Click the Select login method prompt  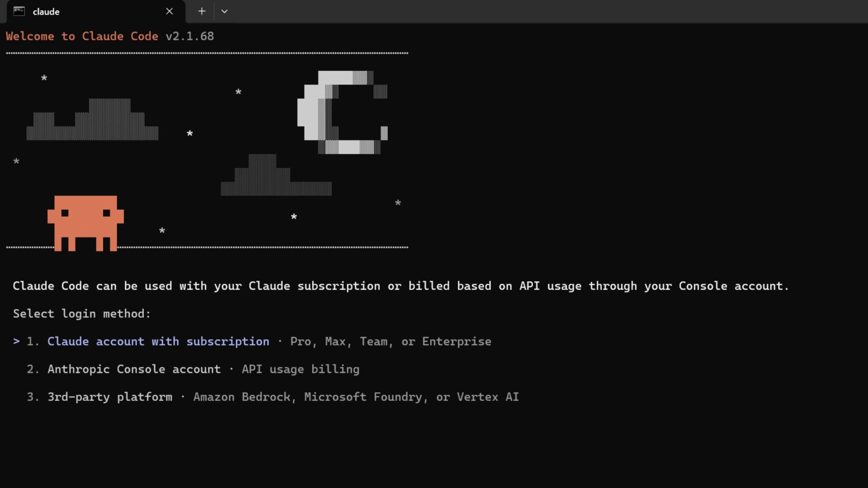[81, 314]
